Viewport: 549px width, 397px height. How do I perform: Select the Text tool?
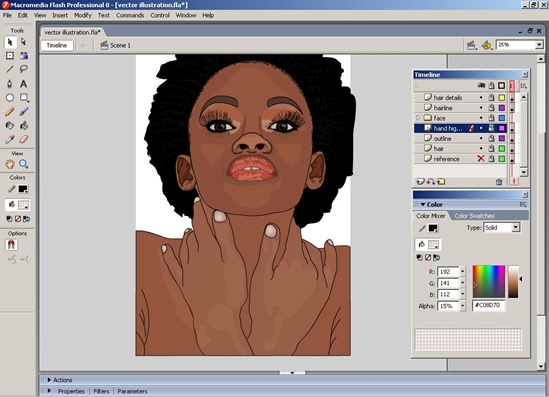[x=23, y=84]
